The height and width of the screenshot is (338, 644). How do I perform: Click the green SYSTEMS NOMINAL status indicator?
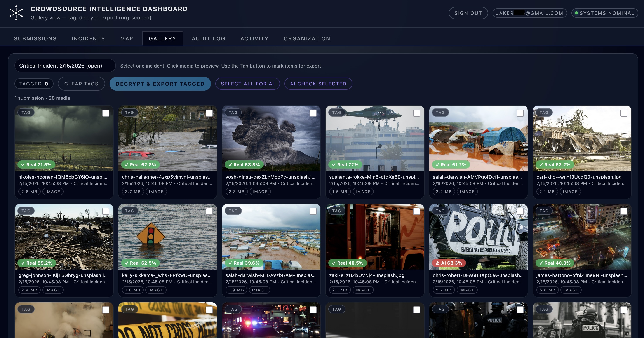tap(605, 13)
